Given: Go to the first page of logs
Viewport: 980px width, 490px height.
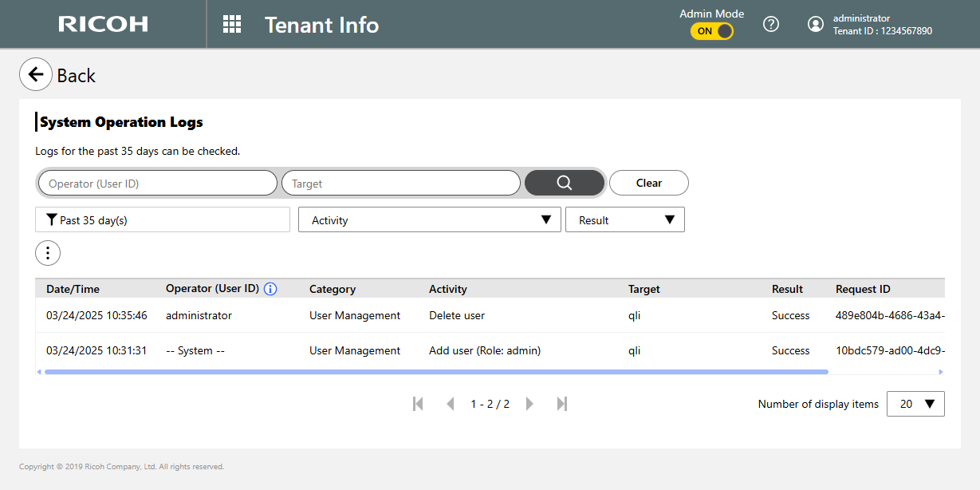Looking at the screenshot, I should point(418,404).
